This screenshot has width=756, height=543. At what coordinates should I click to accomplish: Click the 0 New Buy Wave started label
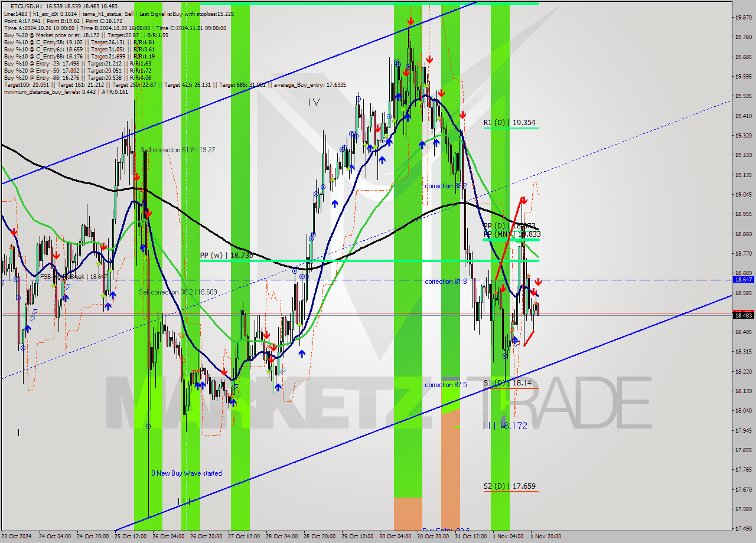pos(187,473)
